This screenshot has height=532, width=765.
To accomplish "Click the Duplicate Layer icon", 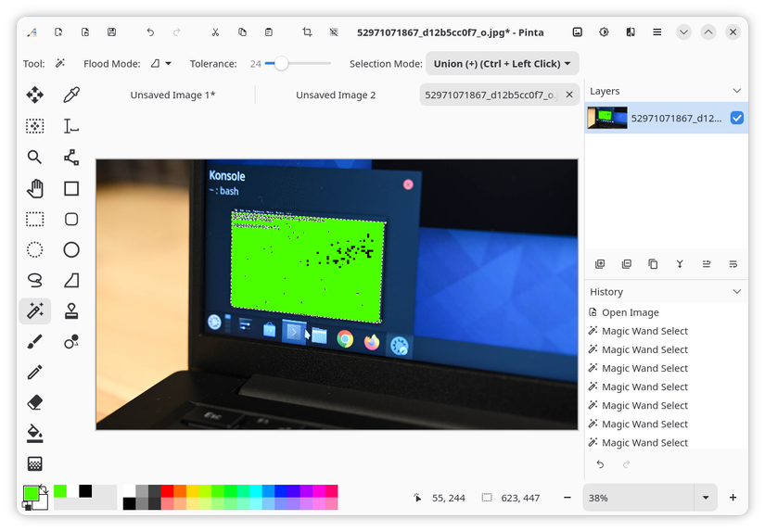I will [x=653, y=264].
